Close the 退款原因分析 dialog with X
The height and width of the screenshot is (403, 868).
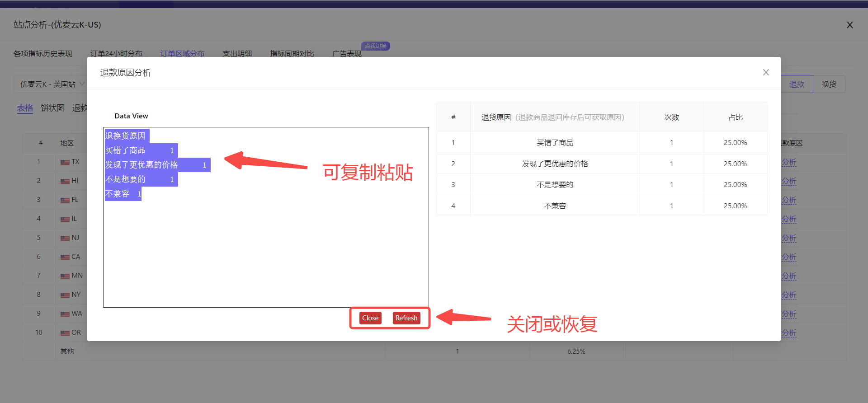coord(766,72)
